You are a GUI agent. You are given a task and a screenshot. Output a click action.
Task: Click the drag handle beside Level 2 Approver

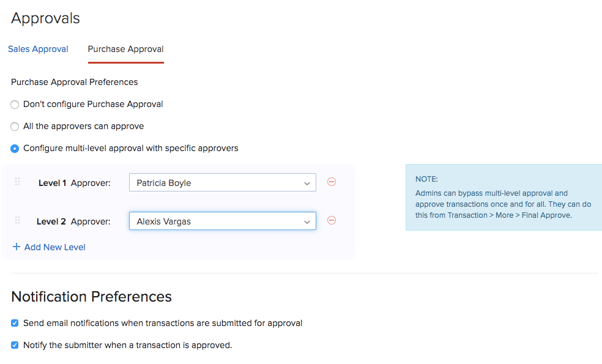(17, 220)
